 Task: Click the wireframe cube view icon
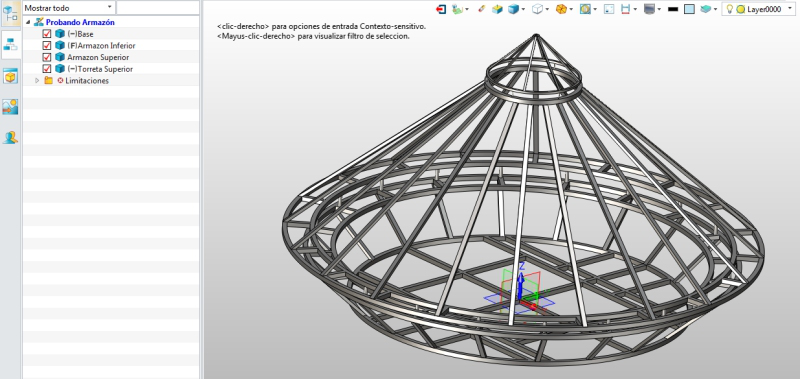click(x=537, y=9)
